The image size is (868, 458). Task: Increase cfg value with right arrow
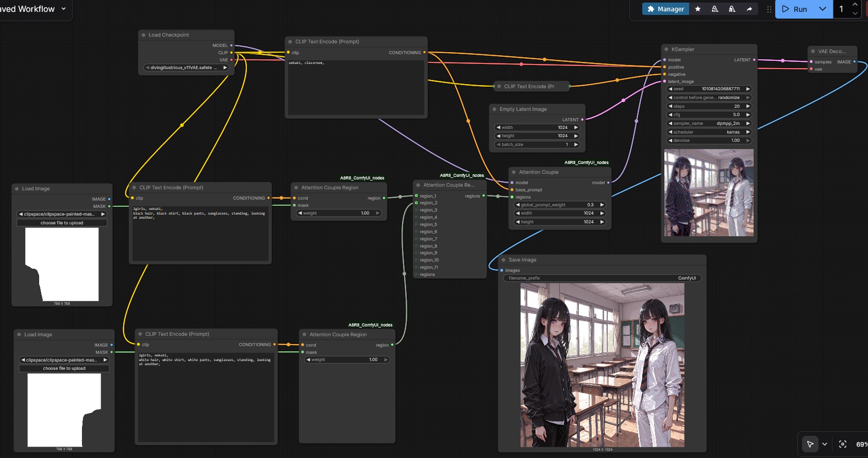coord(748,114)
